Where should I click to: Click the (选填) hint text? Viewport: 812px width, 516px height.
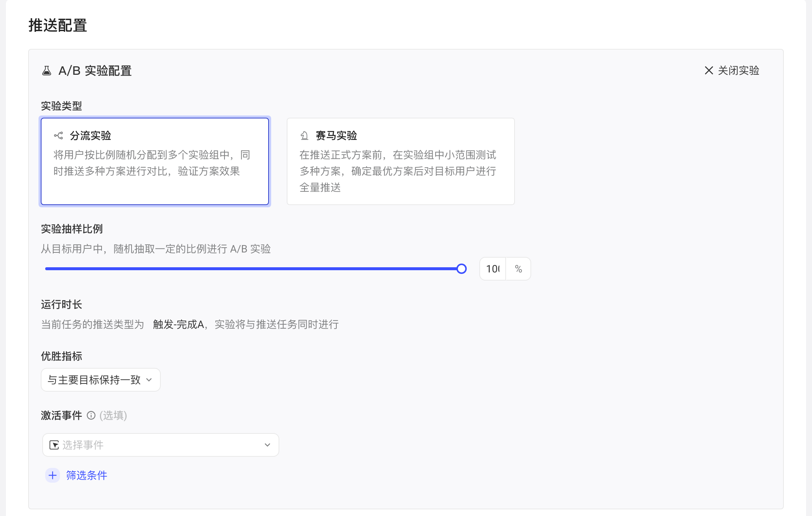[113, 415]
